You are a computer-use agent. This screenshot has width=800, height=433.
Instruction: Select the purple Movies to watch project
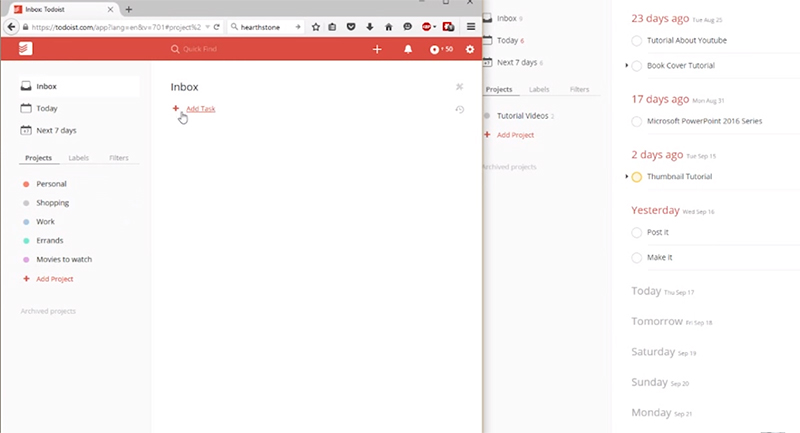pos(63,259)
